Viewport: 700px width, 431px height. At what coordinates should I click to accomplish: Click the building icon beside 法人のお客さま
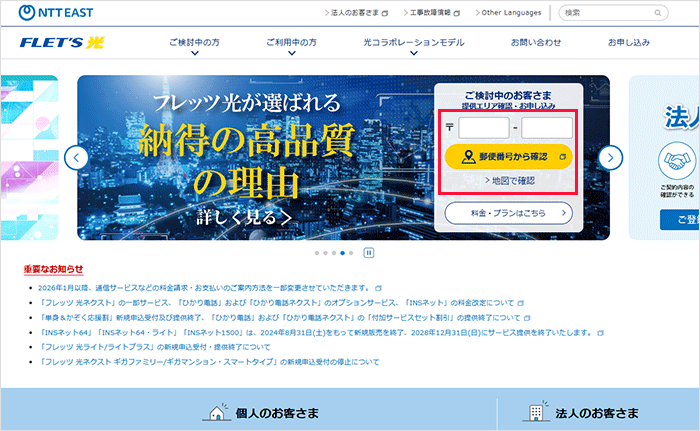(536, 411)
